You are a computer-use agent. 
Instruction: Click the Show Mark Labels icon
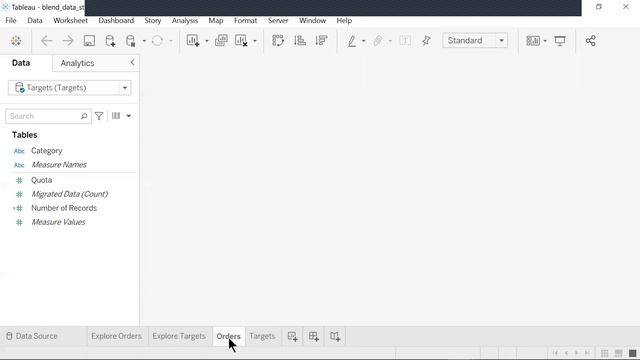[405, 40]
